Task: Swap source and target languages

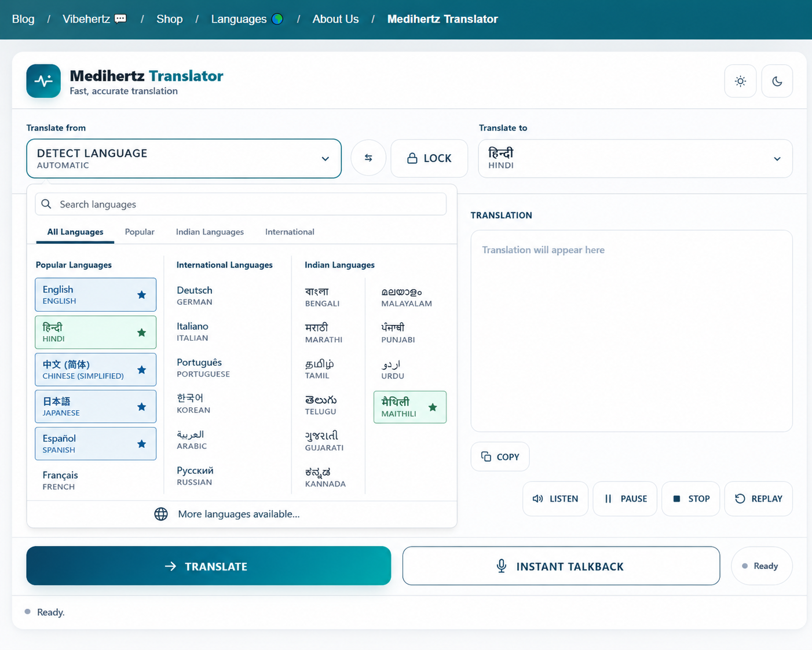Action: pyautogui.click(x=368, y=158)
